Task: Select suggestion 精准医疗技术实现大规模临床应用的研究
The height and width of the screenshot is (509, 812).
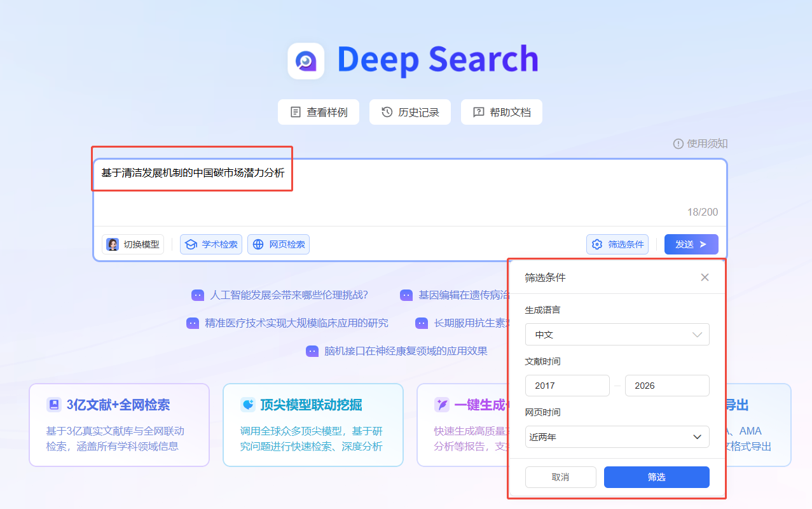Action: point(296,323)
